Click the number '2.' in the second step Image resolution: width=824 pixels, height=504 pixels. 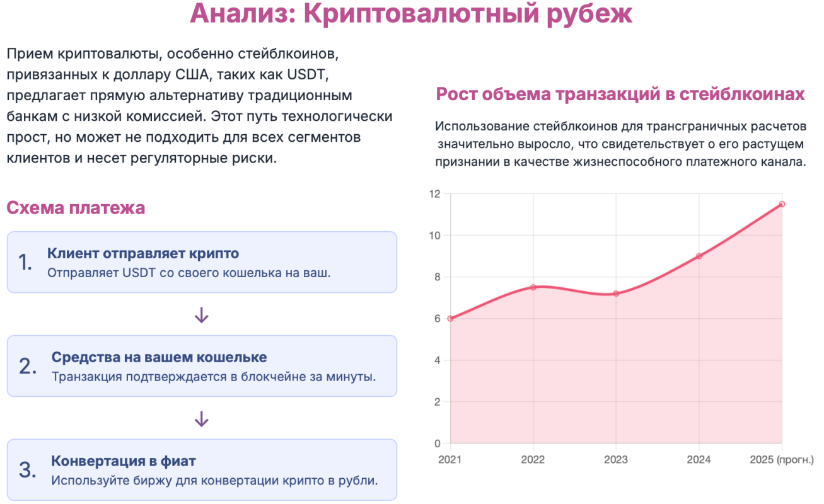click(28, 366)
